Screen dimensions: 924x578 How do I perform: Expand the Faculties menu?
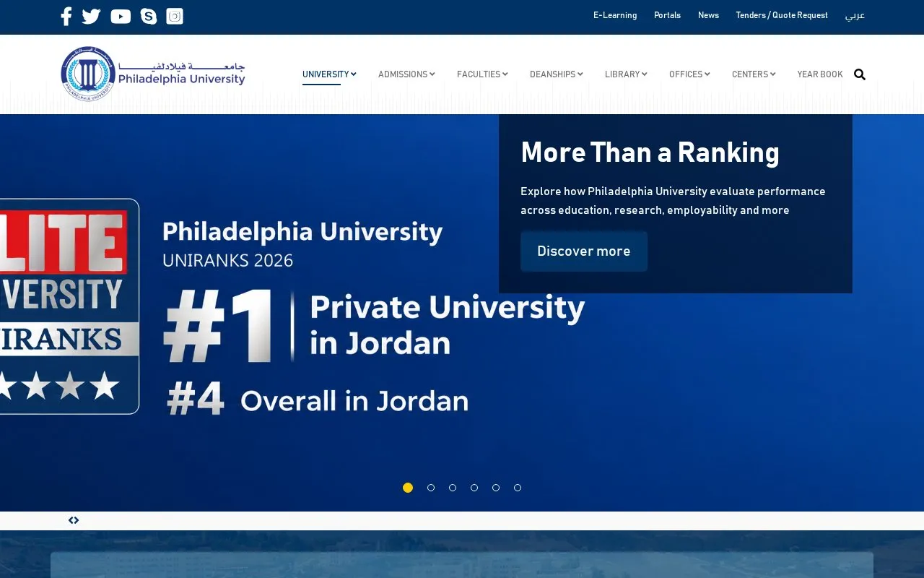[482, 74]
